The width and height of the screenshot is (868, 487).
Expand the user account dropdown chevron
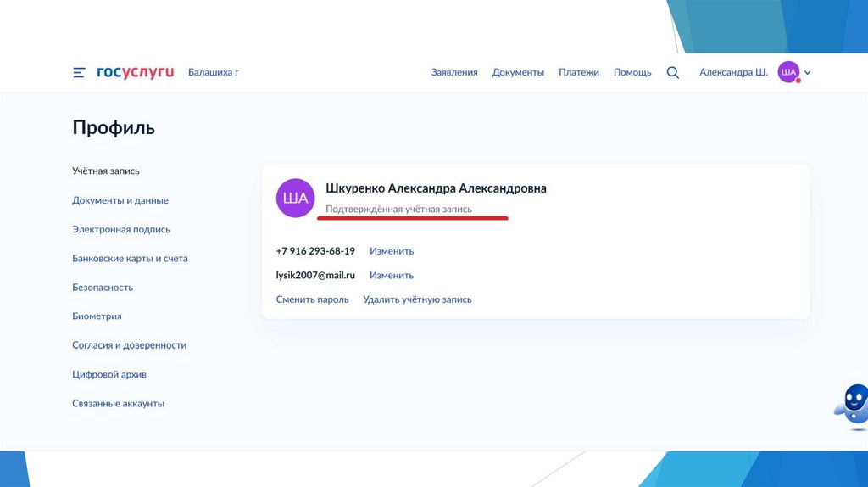(808, 73)
